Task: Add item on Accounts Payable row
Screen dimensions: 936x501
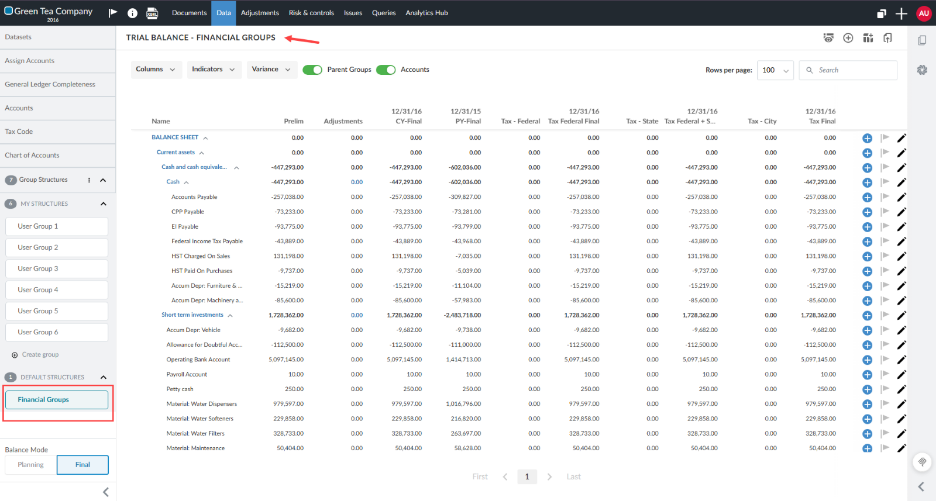Action: pyautogui.click(x=867, y=197)
